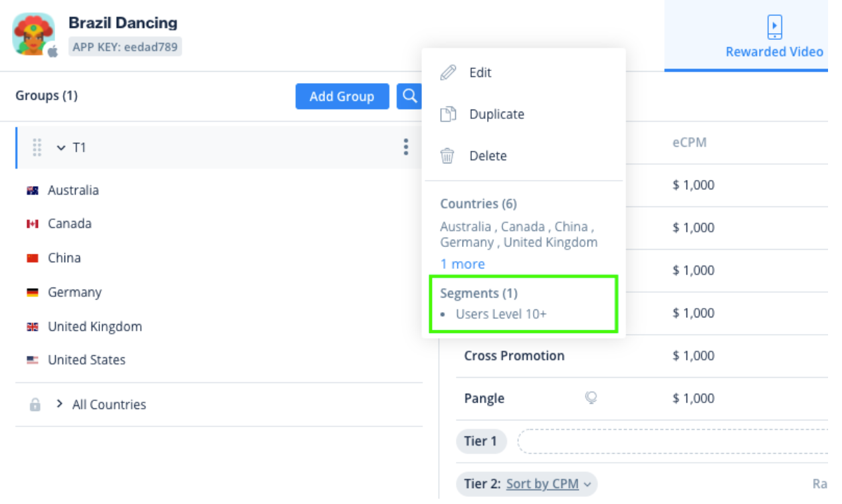Click the "1 more" countries link

[x=463, y=264]
